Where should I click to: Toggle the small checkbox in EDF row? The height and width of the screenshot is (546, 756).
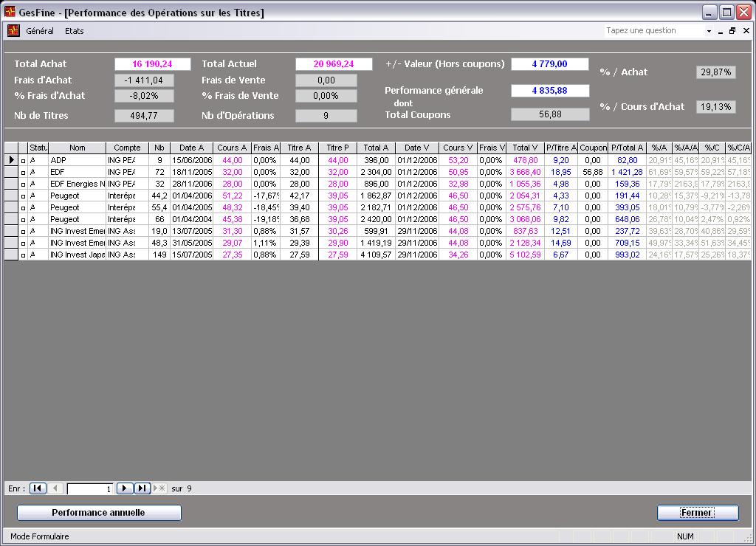coord(23,173)
